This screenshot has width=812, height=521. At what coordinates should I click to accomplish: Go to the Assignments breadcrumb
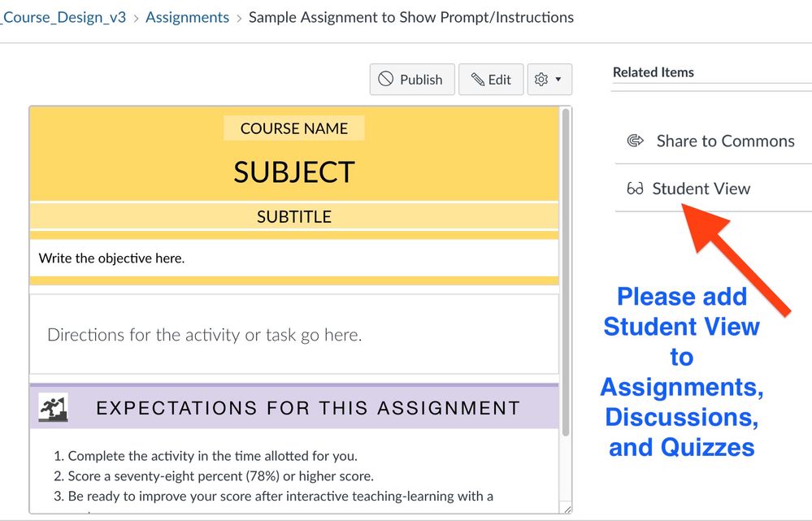pyautogui.click(x=187, y=17)
